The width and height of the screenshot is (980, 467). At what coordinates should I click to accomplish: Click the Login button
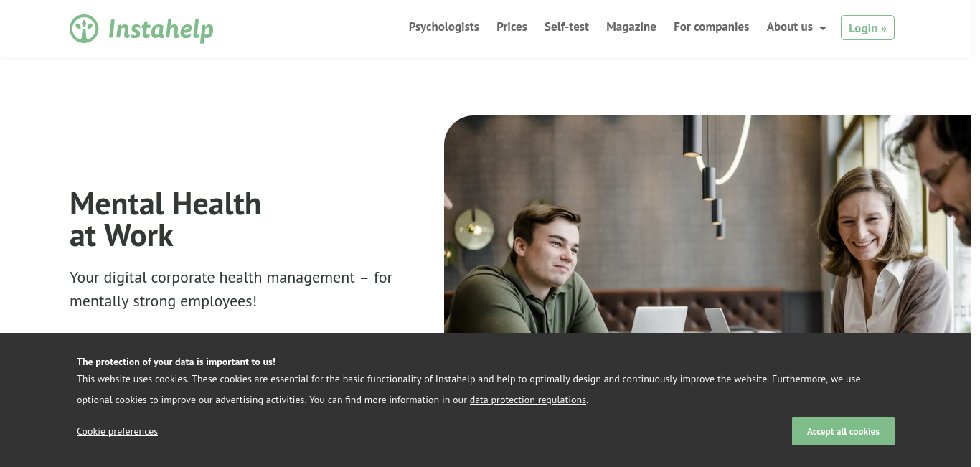tap(867, 27)
